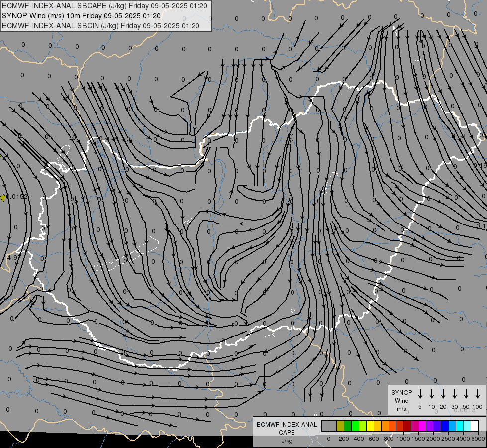Viewport: 487px width, 448px height.
Task: Select the yellow-green CAPE legend swatch
Action: pyautogui.click(x=363, y=426)
